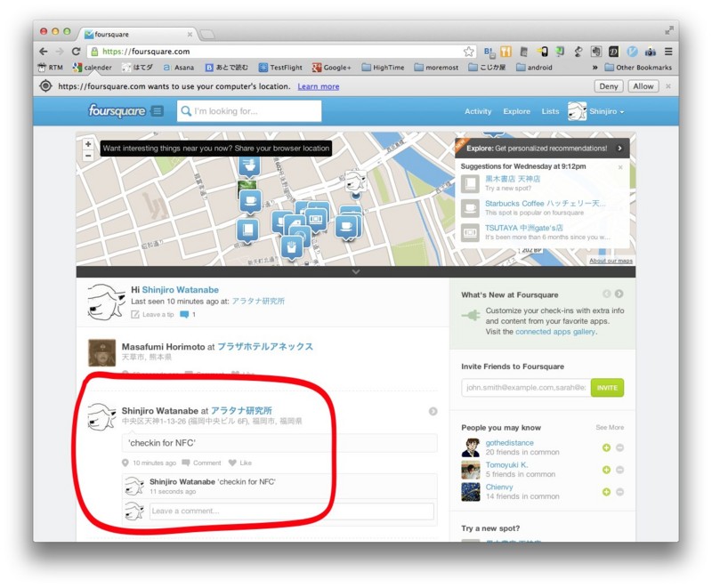This screenshot has height=588, width=712.
Task: Bookmark this page with the star icon
Action: pos(469,52)
